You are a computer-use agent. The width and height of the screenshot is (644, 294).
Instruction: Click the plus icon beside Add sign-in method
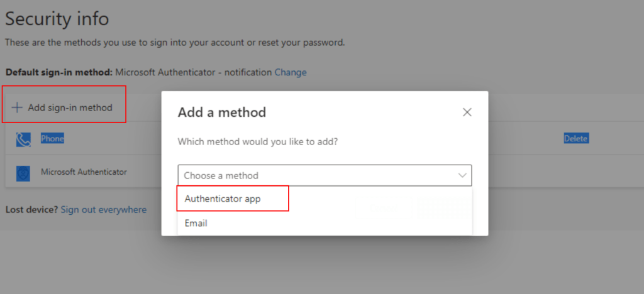coord(17,107)
